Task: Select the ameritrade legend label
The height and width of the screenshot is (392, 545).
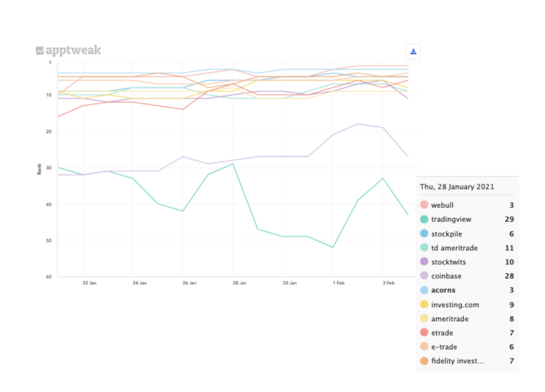Action: (x=450, y=319)
